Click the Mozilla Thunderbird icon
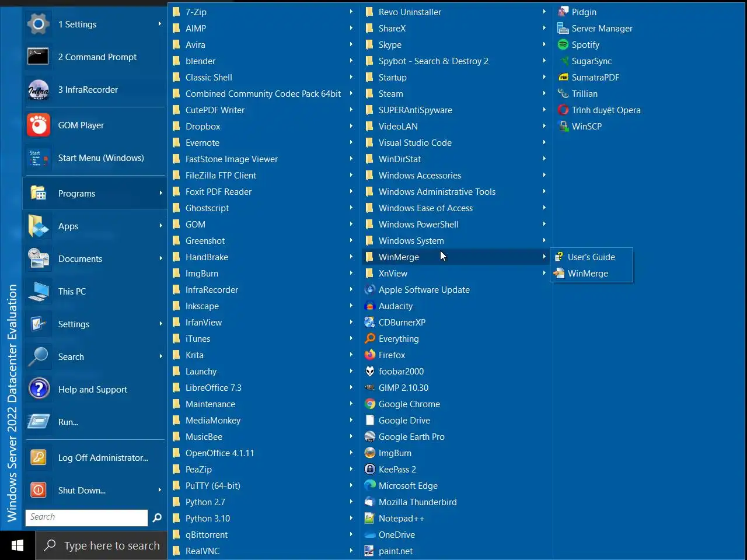Screen dimensions: 747x560 point(369,502)
